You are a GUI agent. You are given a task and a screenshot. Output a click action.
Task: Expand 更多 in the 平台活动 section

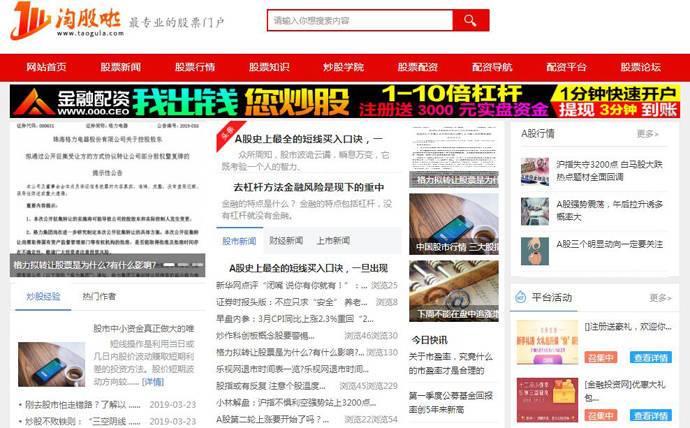tap(660, 297)
